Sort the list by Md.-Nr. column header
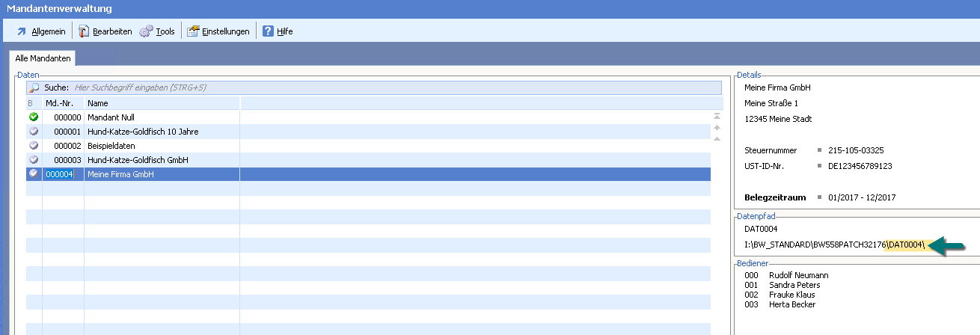 coord(58,103)
